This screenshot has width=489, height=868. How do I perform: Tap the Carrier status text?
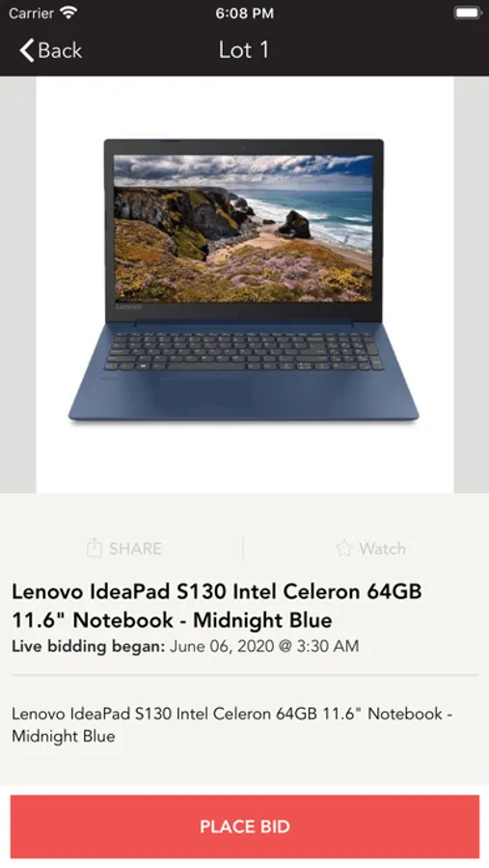coord(31,14)
